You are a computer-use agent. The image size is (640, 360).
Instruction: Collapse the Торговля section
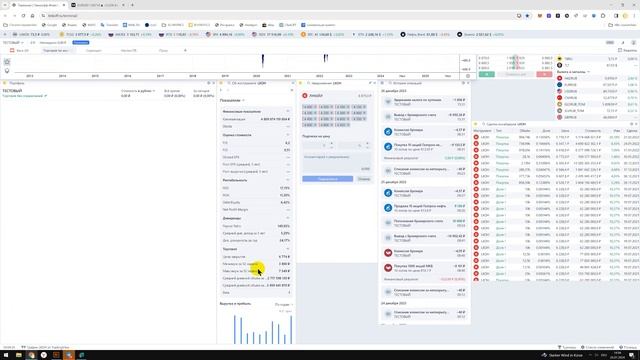tap(287, 249)
